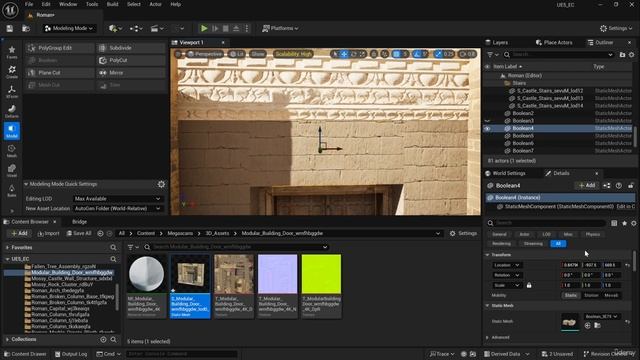Select the PolyCut tool

[131, 60]
